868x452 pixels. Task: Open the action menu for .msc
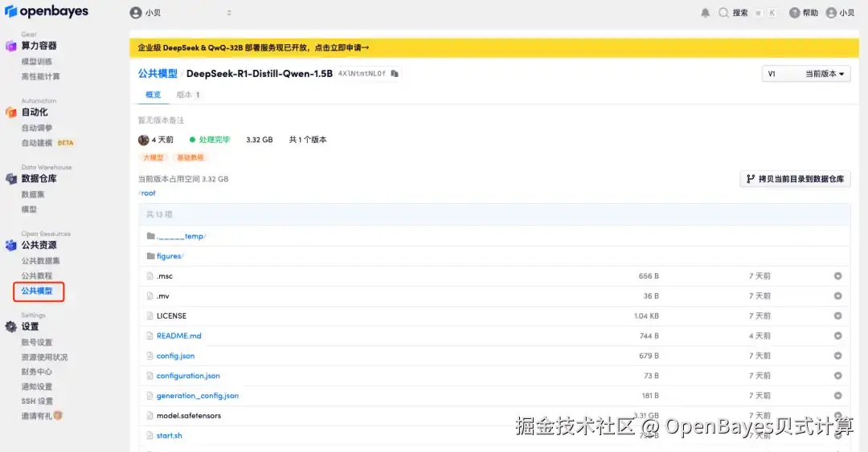[x=838, y=276]
